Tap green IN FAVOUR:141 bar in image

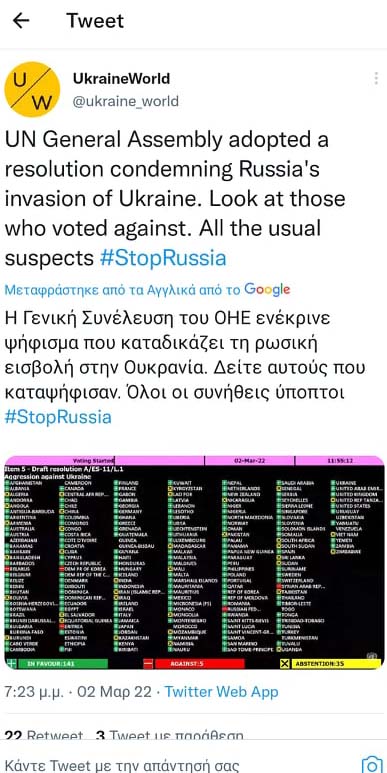point(56,664)
